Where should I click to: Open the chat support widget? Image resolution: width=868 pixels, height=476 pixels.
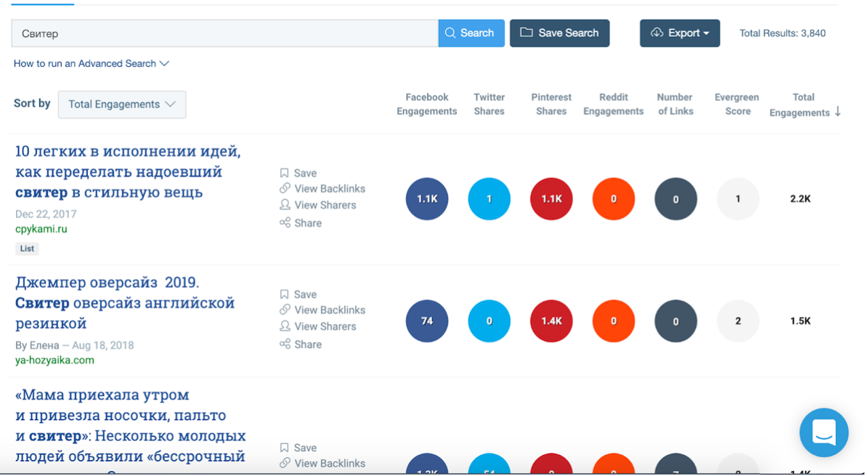coord(824,432)
